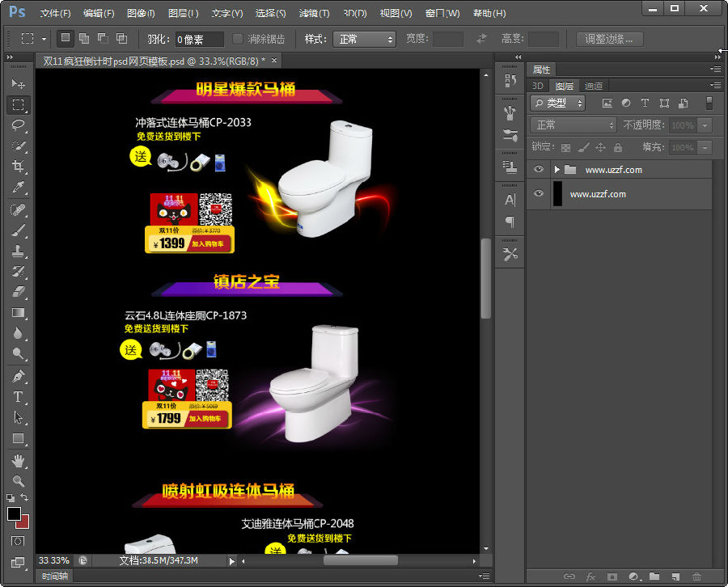Open the blend mode dropdown
The height and width of the screenshot is (587, 728).
click(574, 125)
